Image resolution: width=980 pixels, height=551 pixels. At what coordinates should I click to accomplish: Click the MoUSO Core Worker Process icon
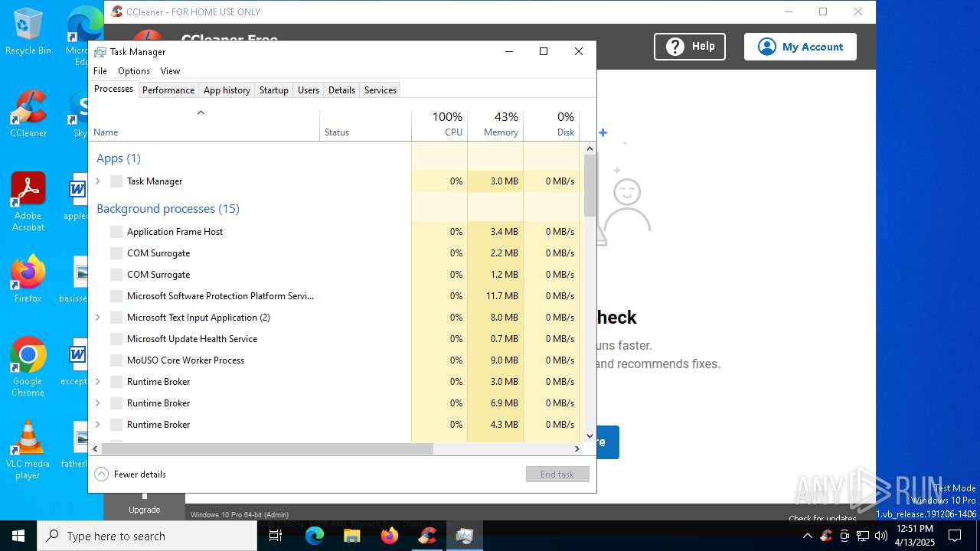point(116,360)
